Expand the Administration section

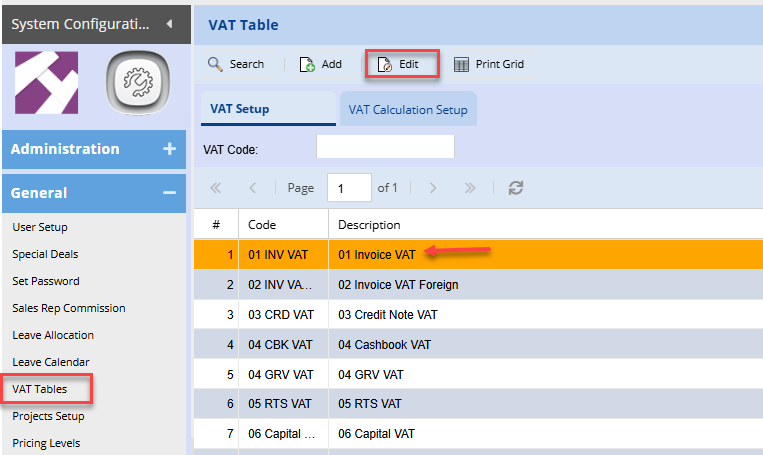[169, 149]
